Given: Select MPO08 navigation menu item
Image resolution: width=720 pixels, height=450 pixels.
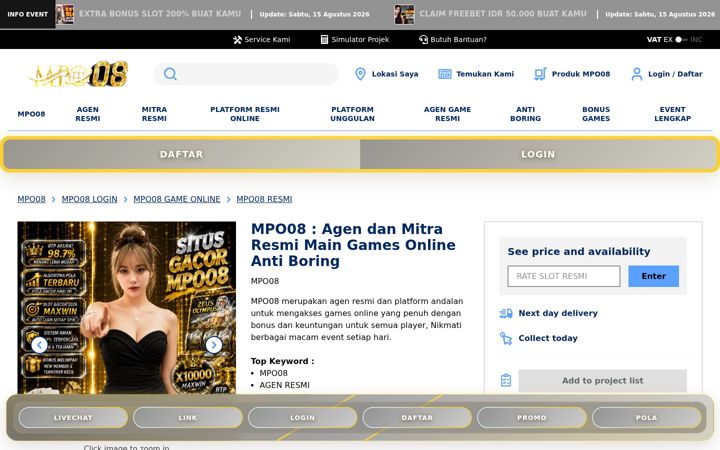Looking at the screenshot, I should (31, 114).
